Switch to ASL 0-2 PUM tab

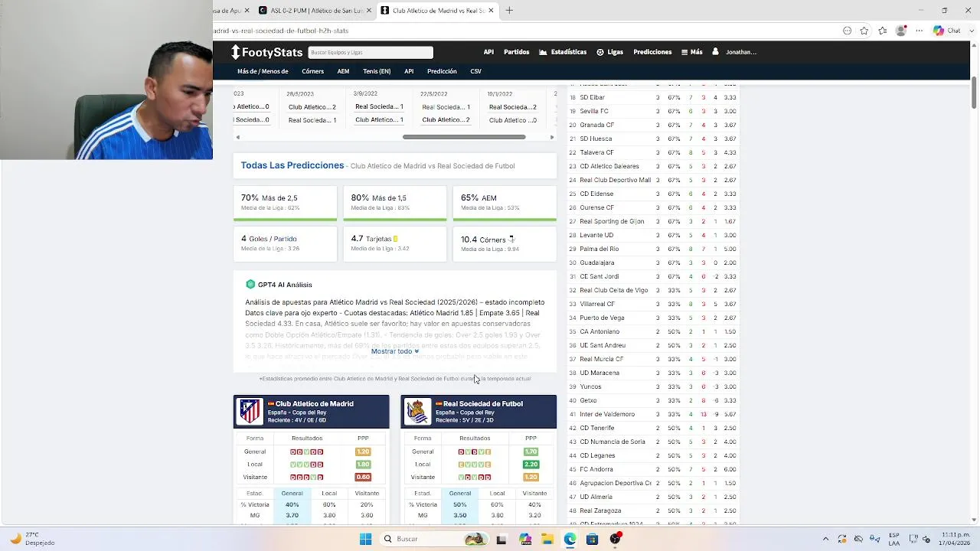click(314, 11)
